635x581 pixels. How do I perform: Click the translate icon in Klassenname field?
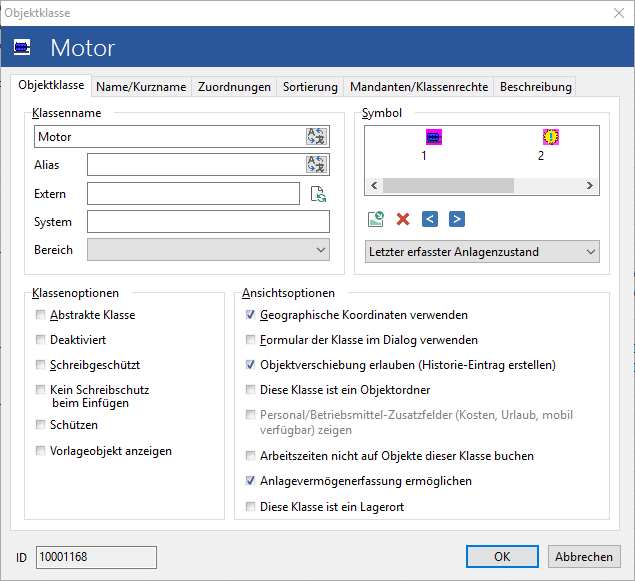[x=316, y=136]
